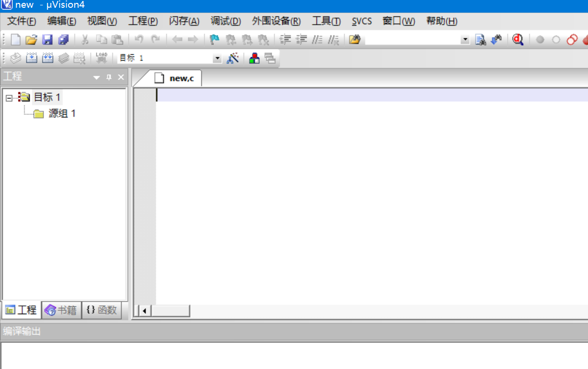
Task: Save all files with the stacked floppies icon
Action: pyautogui.click(x=63, y=40)
